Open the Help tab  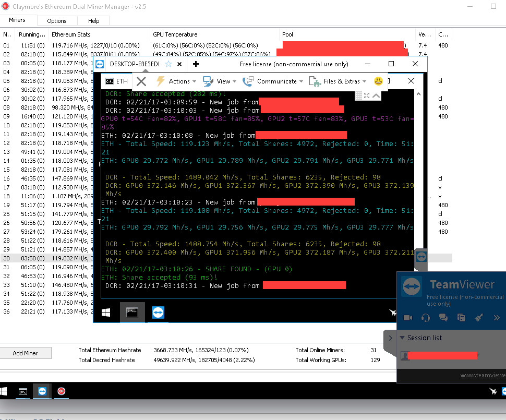(x=93, y=21)
